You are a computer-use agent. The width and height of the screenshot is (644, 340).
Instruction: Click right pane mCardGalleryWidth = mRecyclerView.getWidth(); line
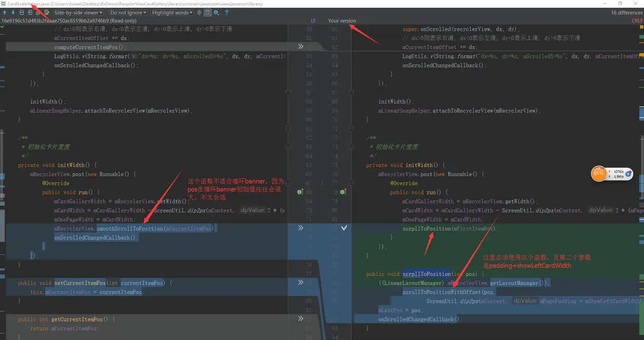point(470,201)
